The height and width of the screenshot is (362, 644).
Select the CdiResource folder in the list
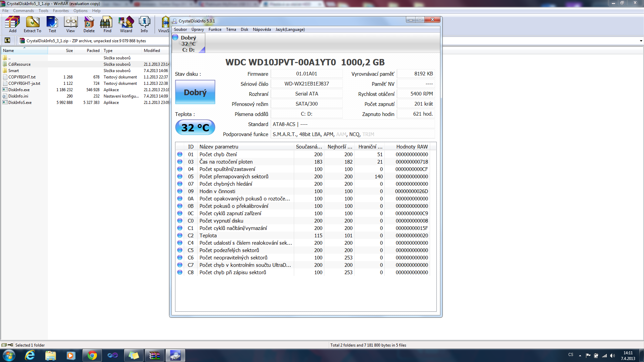[19, 64]
